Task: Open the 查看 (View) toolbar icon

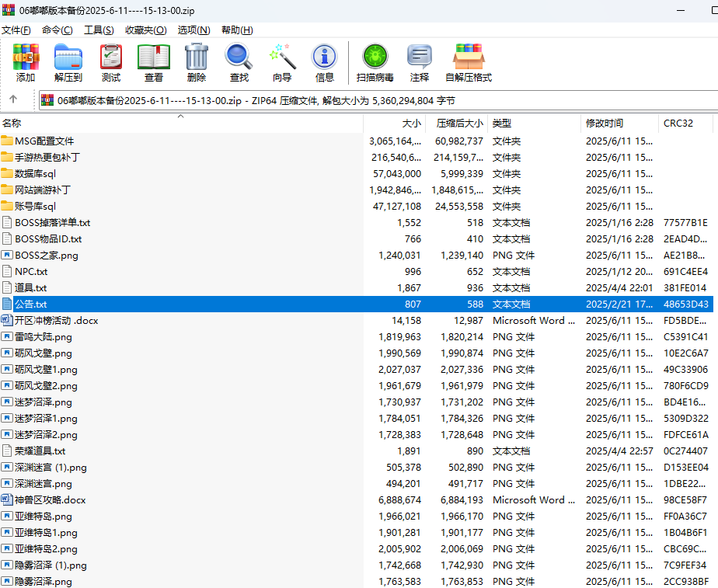Action: (154, 62)
